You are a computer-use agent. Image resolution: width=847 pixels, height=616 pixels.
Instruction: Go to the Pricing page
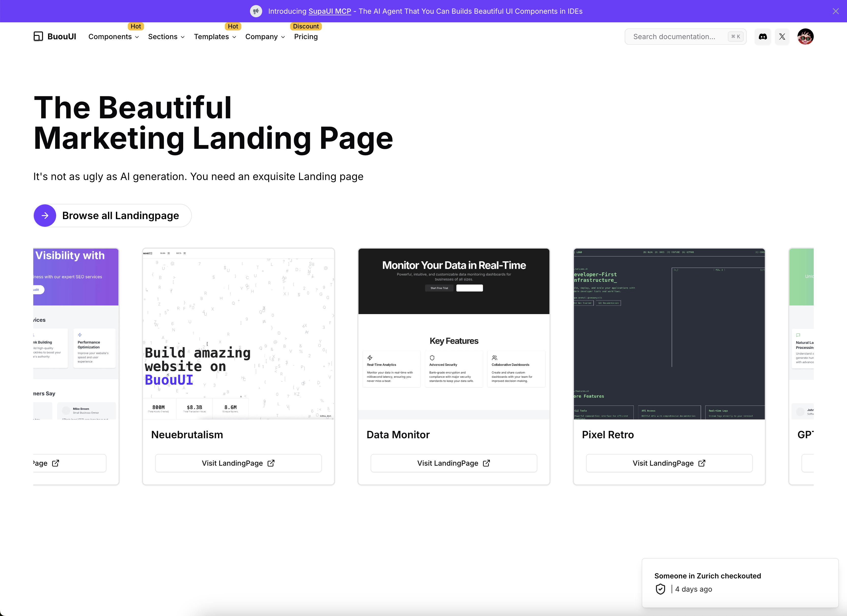pos(305,37)
